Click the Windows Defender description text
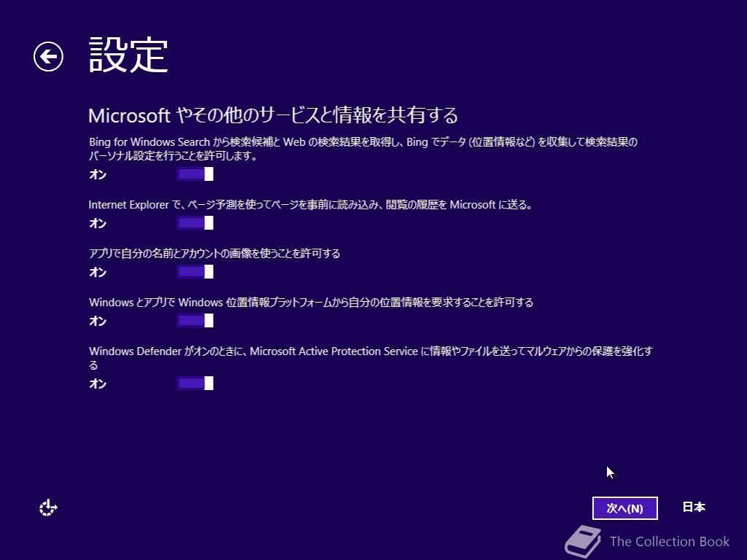The width and height of the screenshot is (747, 560). tap(371, 358)
